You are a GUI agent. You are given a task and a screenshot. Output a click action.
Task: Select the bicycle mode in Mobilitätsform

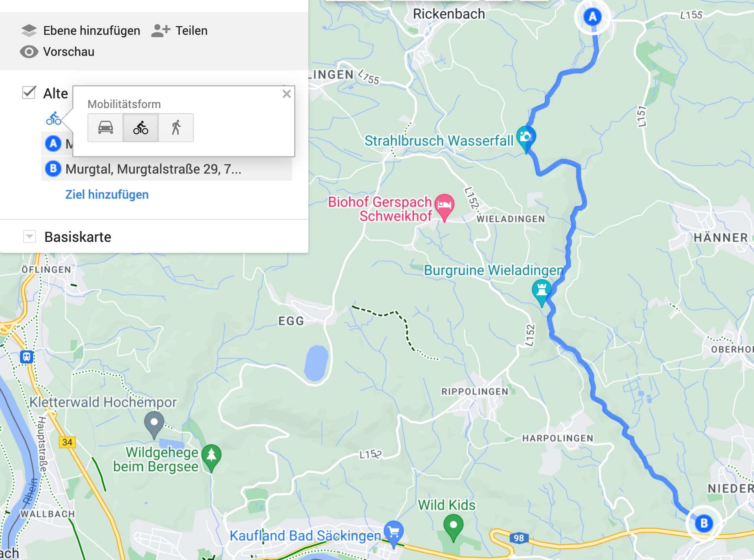(x=141, y=128)
